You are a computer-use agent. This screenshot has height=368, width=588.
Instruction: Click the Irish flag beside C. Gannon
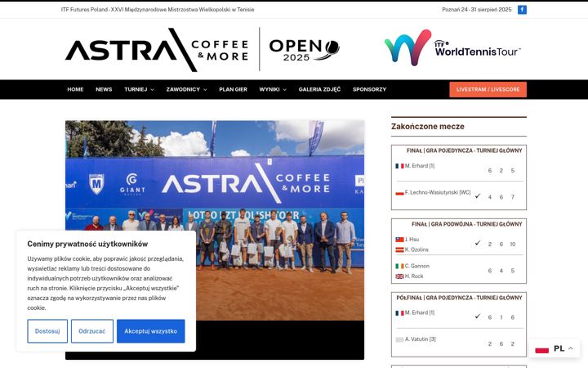(399, 267)
